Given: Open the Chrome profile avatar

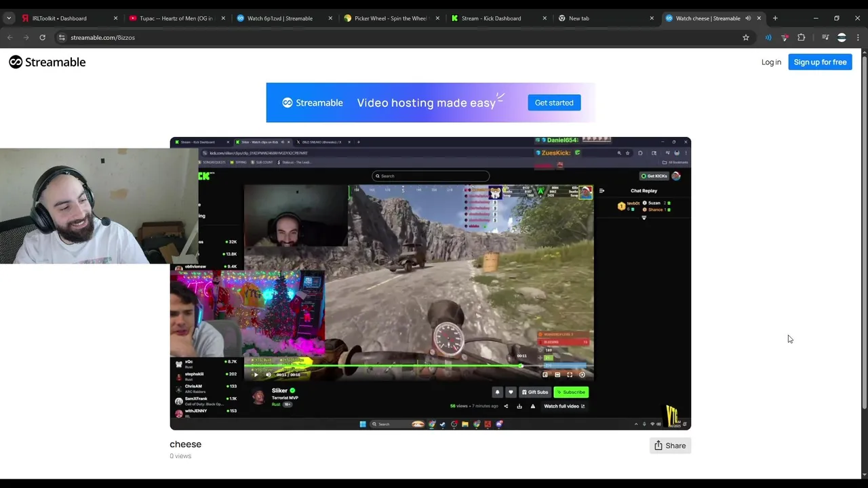Looking at the screenshot, I should (x=842, y=37).
